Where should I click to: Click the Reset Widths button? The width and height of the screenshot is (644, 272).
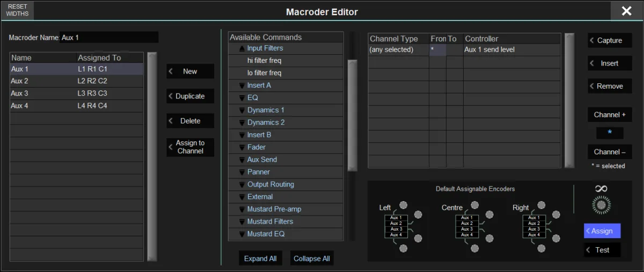click(x=17, y=10)
